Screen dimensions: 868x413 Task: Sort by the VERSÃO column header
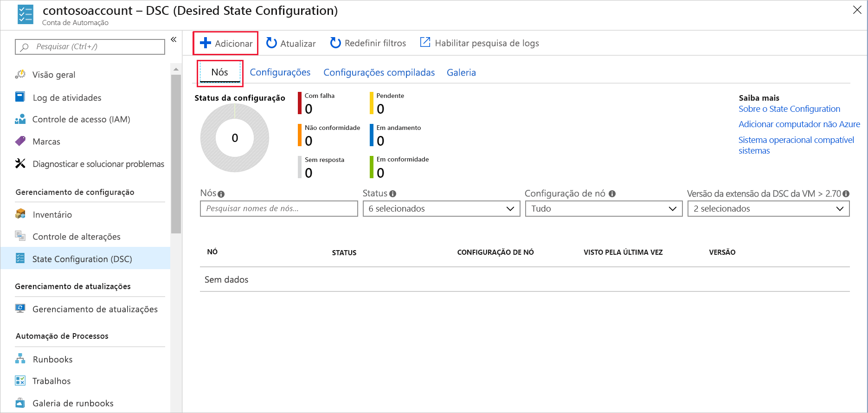[x=722, y=252]
